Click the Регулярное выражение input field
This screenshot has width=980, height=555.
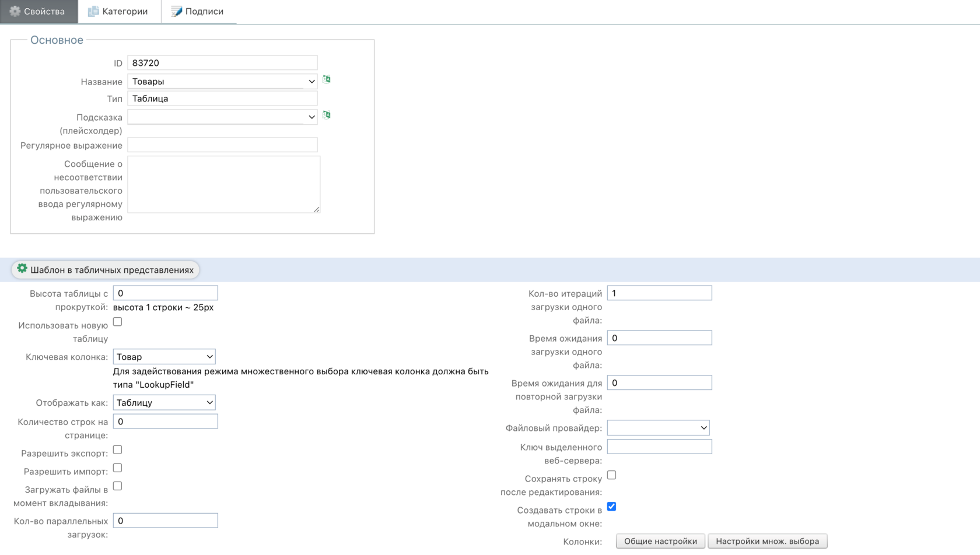tap(222, 145)
